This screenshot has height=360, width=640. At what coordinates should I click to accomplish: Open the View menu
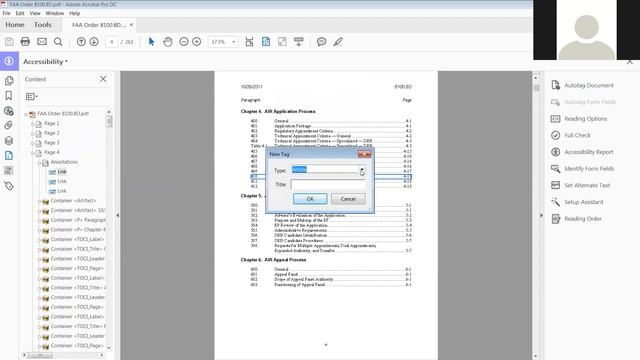pyautogui.click(x=35, y=13)
